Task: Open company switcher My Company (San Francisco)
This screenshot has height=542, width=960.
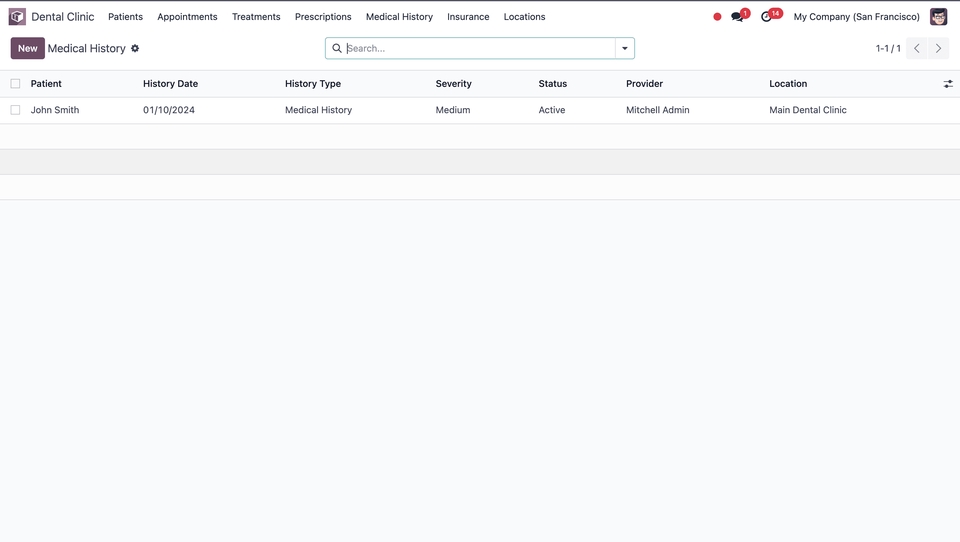Action: click(857, 17)
